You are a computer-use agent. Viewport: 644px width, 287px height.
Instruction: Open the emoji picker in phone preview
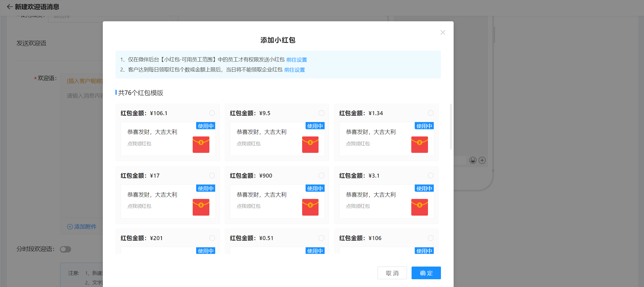(473, 160)
